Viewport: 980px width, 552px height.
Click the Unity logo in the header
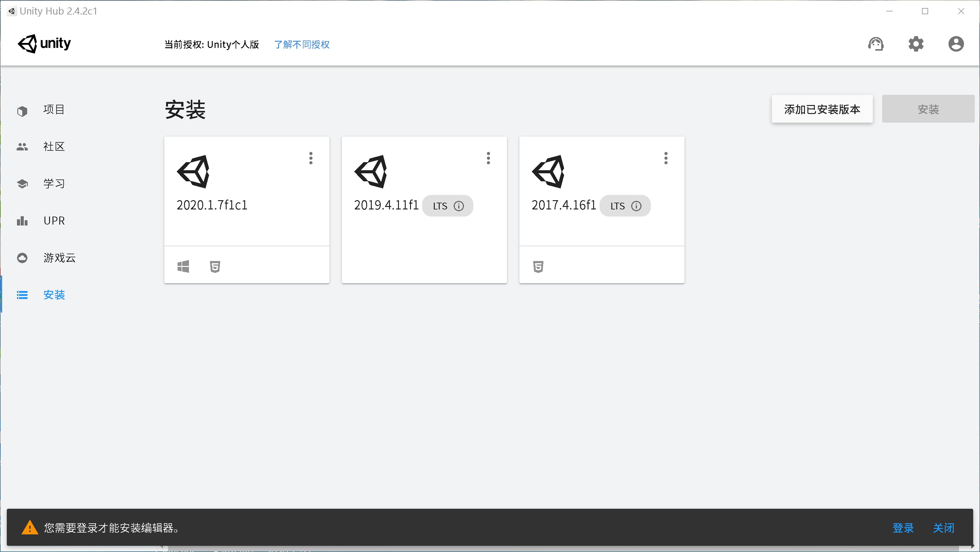pyautogui.click(x=44, y=44)
